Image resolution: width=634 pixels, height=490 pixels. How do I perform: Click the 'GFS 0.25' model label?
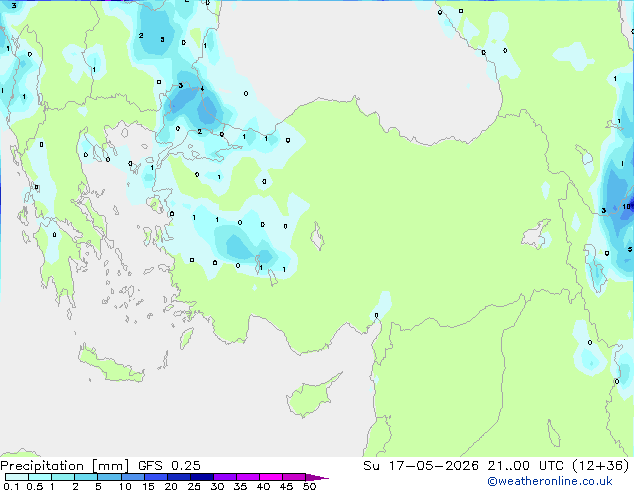(169, 466)
